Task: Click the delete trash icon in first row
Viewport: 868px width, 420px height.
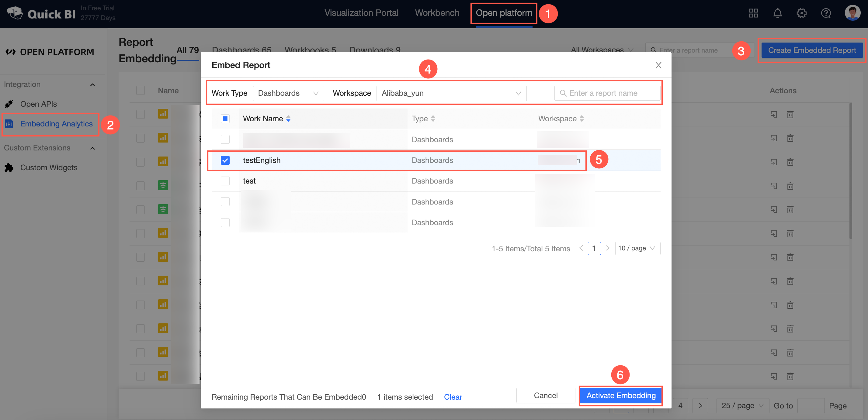Action: pyautogui.click(x=790, y=115)
